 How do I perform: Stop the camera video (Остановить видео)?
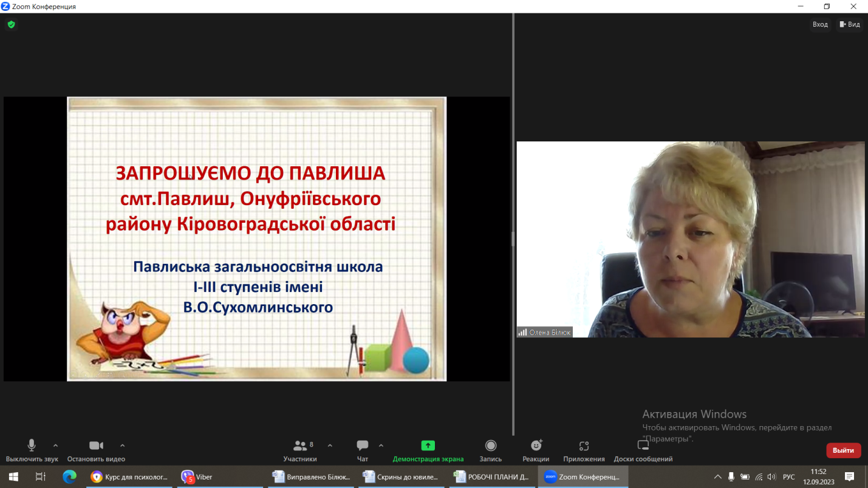point(96,450)
